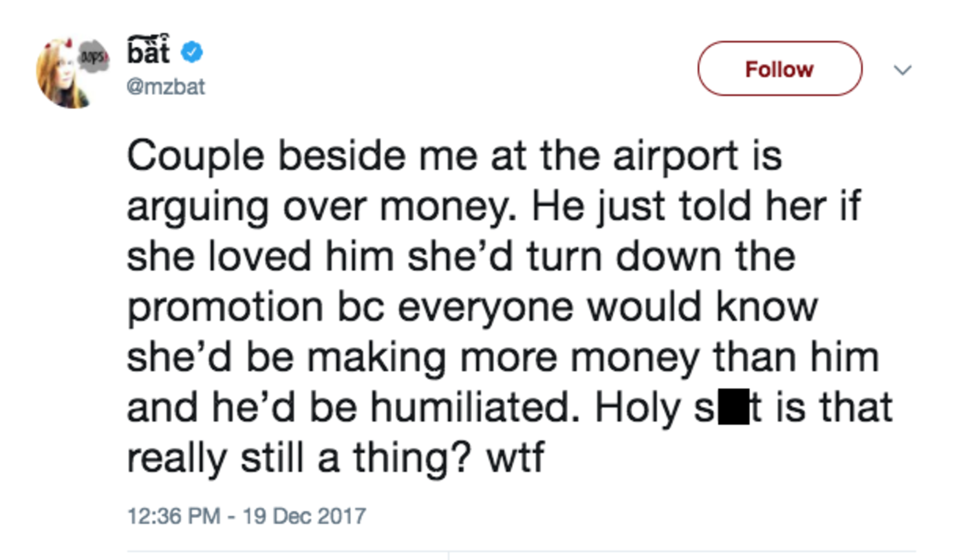The image size is (957, 560).
Task: Click the word 'promotion' in the tweet
Action: (225, 308)
